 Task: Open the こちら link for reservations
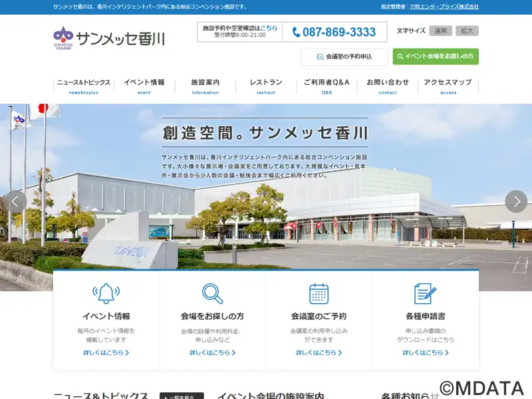click(269, 28)
